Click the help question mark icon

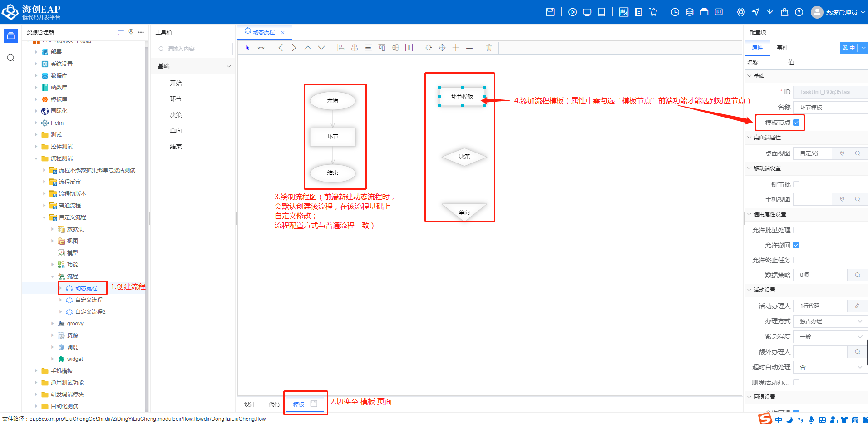tap(799, 12)
